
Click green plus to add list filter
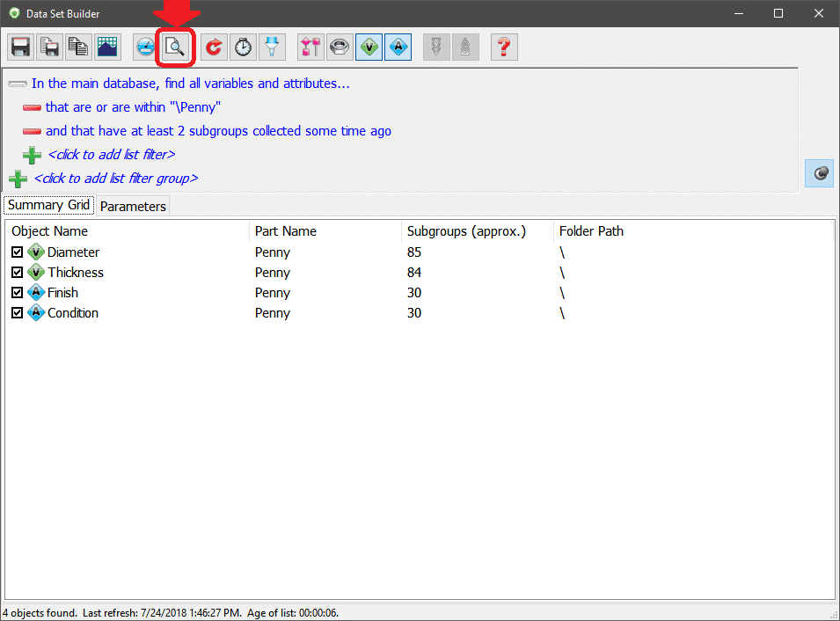[32, 155]
